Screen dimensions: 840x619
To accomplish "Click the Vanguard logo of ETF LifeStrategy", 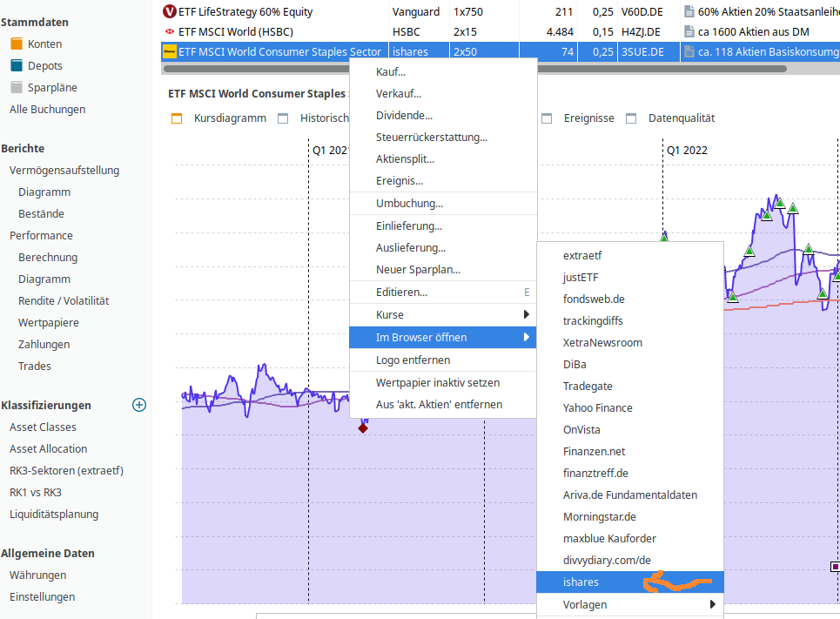I will pyautogui.click(x=169, y=12).
